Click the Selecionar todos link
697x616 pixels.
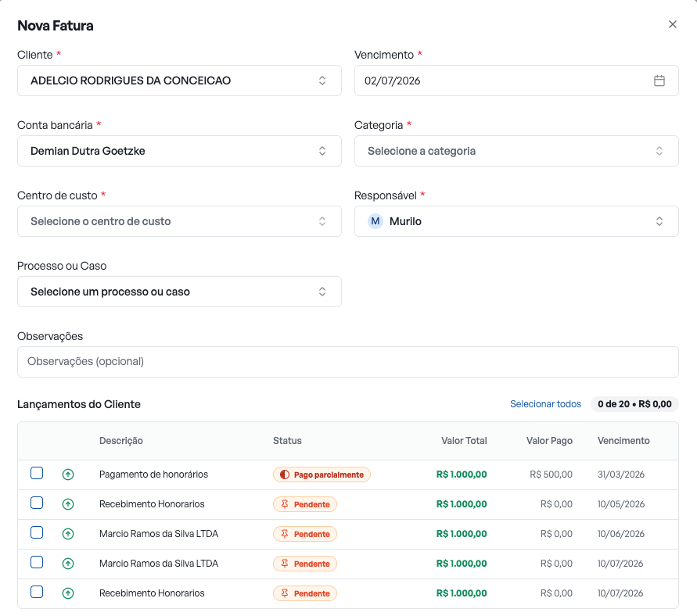(x=545, y=404)
